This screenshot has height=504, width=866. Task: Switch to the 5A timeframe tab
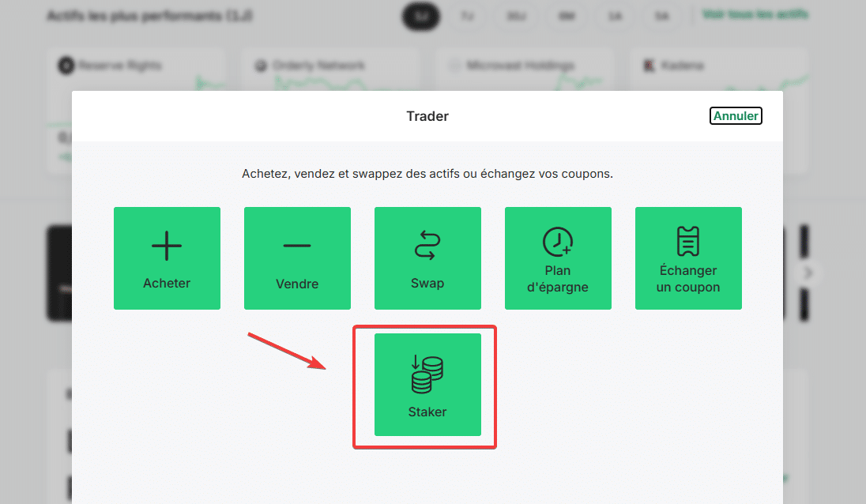coord(662,17)
